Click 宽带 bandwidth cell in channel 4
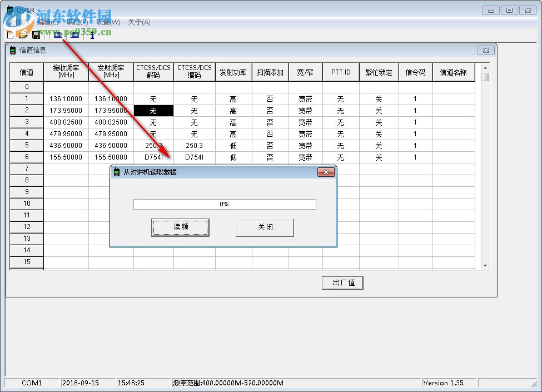 [306, 134]
